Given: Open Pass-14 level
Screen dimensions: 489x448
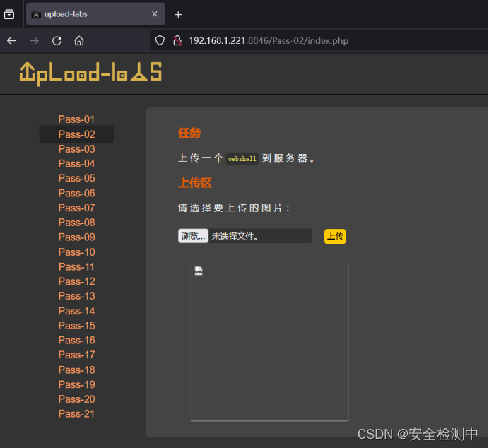Looking at the screenshot, I should (x=76, y=311).
